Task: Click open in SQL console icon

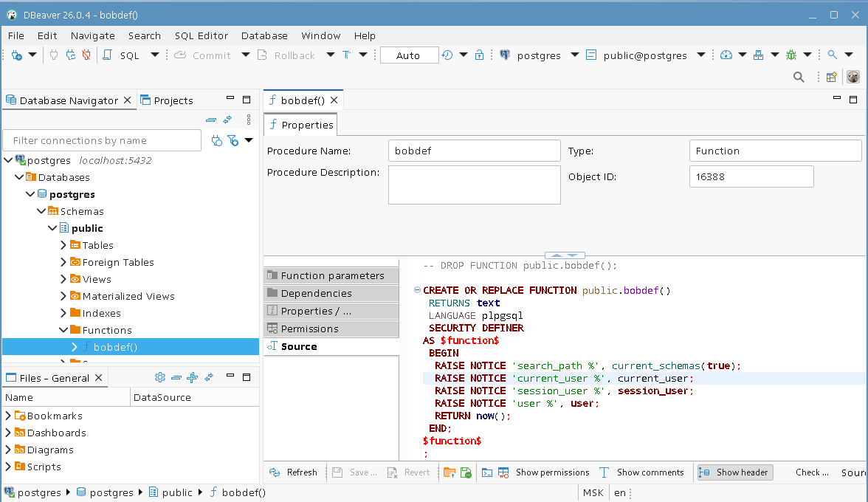Action: [x=487, y=472]
